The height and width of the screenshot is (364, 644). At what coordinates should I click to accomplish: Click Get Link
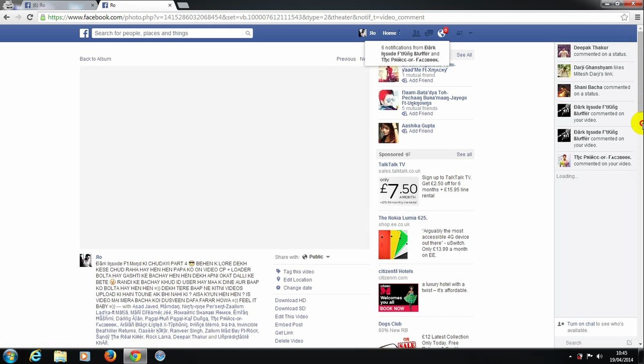(x=284, y=333)
